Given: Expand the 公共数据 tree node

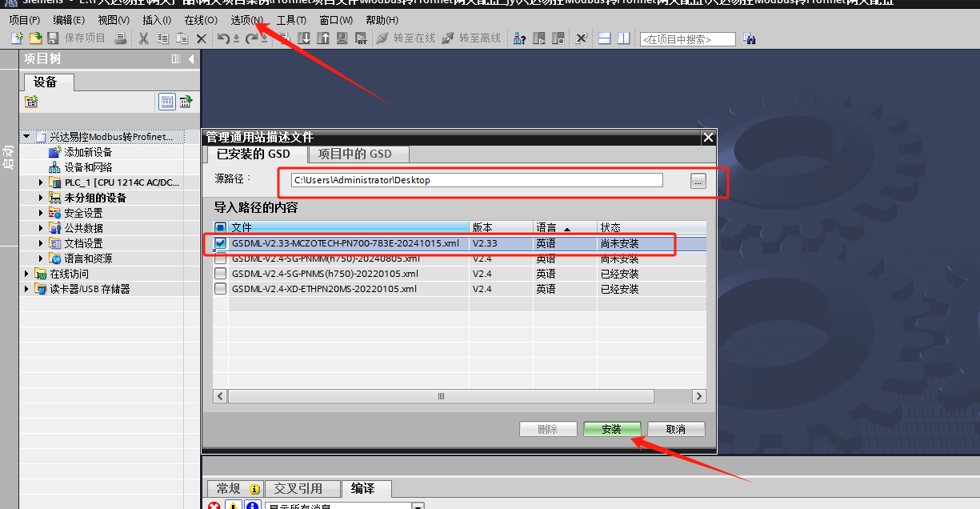Looking at the screenshot, I should (42, 228).
